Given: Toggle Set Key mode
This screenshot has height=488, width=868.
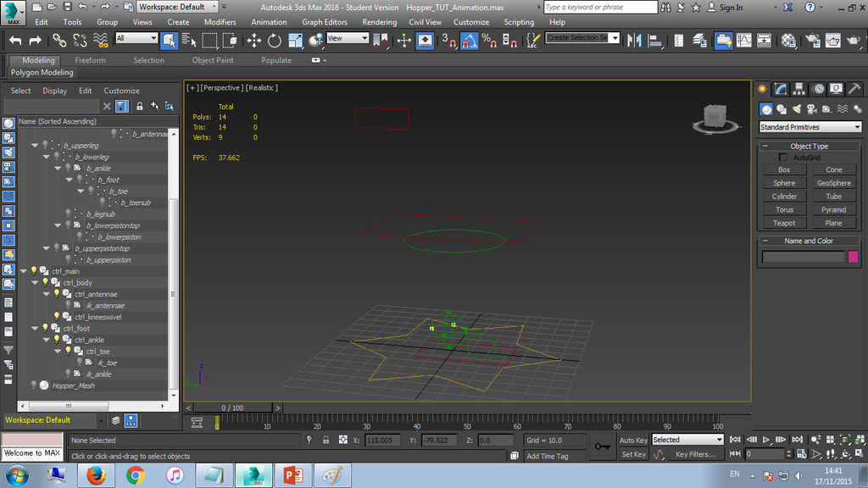Looking at the screenshot, I should (633, 454).
